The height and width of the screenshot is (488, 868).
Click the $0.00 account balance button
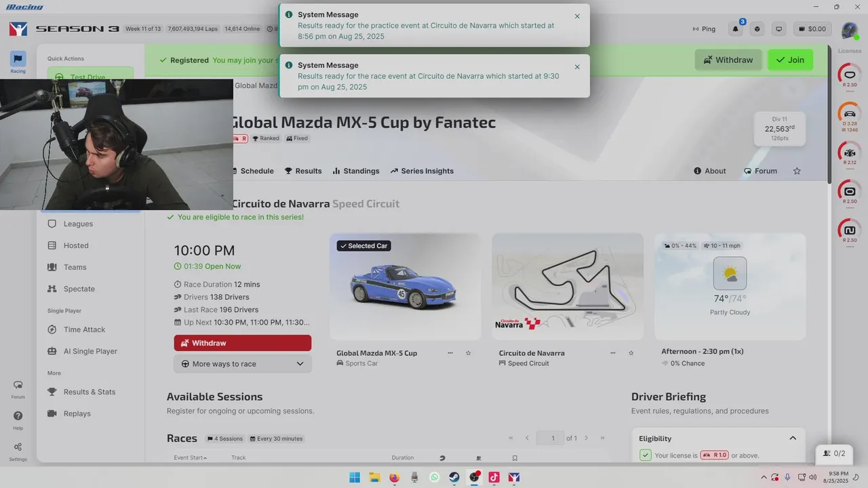click(812, 29)
